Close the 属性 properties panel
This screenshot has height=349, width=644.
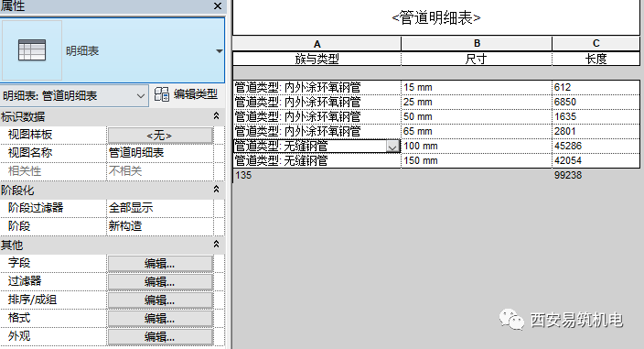(x=218, y=5)
